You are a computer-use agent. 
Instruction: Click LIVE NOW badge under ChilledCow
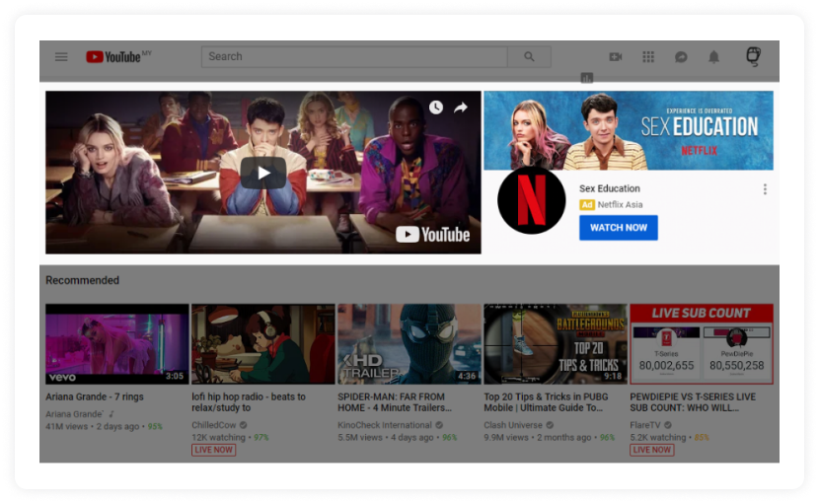pos(213,450)
